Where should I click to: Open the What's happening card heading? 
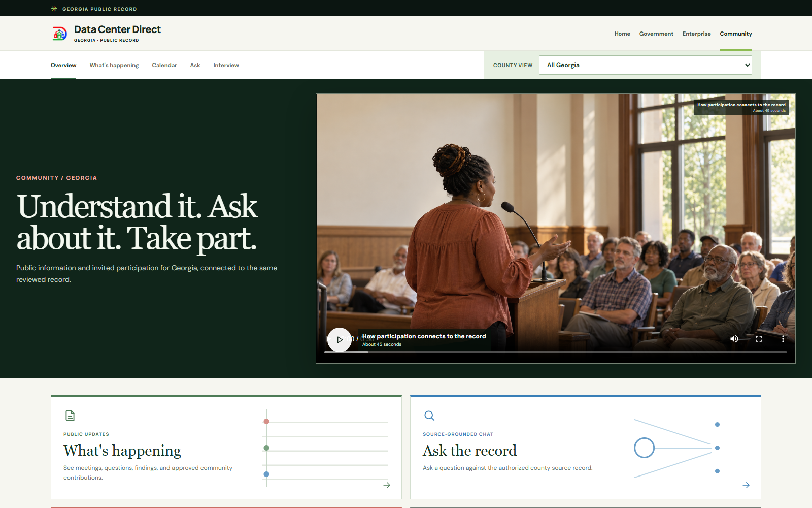(x=122, y=451)
